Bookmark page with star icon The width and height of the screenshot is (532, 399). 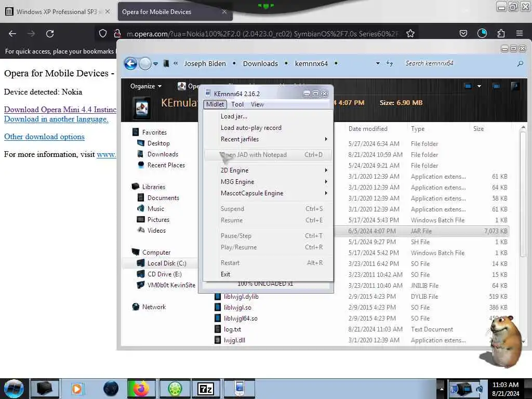410,33
